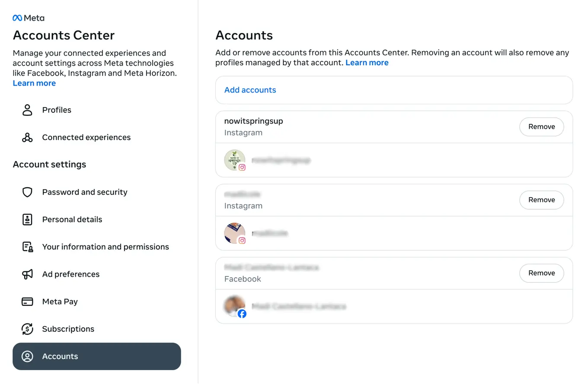
Task: Open the Subscriptions section
Action: click(x=68, y=329)
